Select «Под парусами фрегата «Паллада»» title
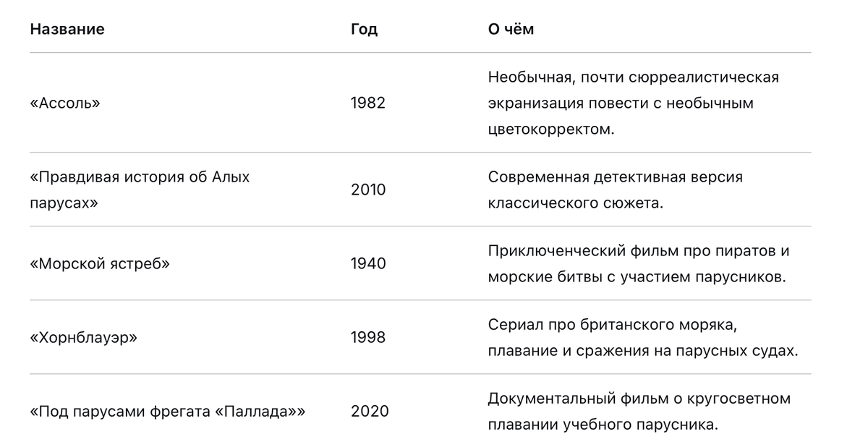The height and width of the screenshot is (442, 868). (x=168, y=411)
